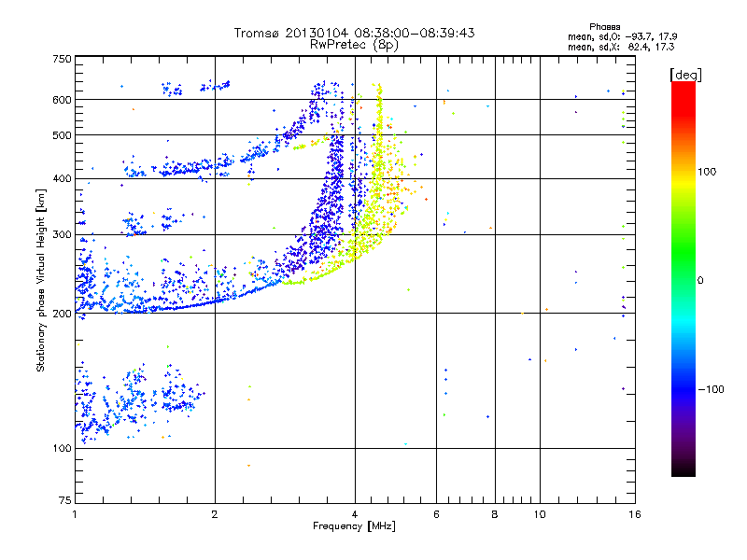This screenshot has width=747, height=560.
Task: Click the x-axis tick label '8'
Action: [x=495, y=514]
